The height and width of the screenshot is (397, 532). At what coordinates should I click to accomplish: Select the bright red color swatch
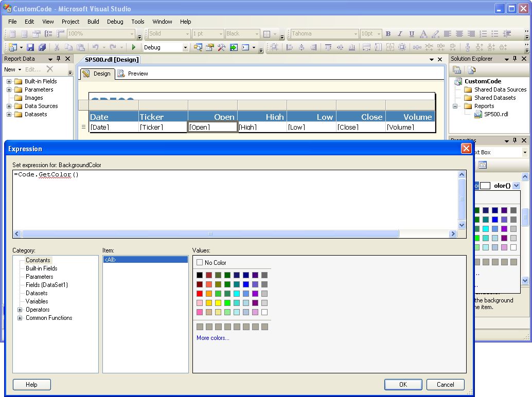coord(200,294)
